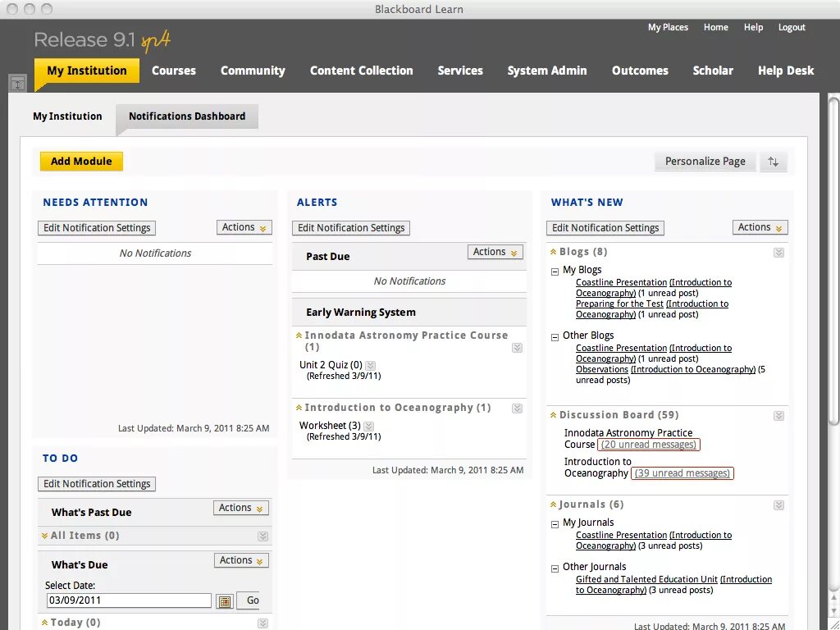
Task: Click the Home link in header
Action: [x=715, y=27]
